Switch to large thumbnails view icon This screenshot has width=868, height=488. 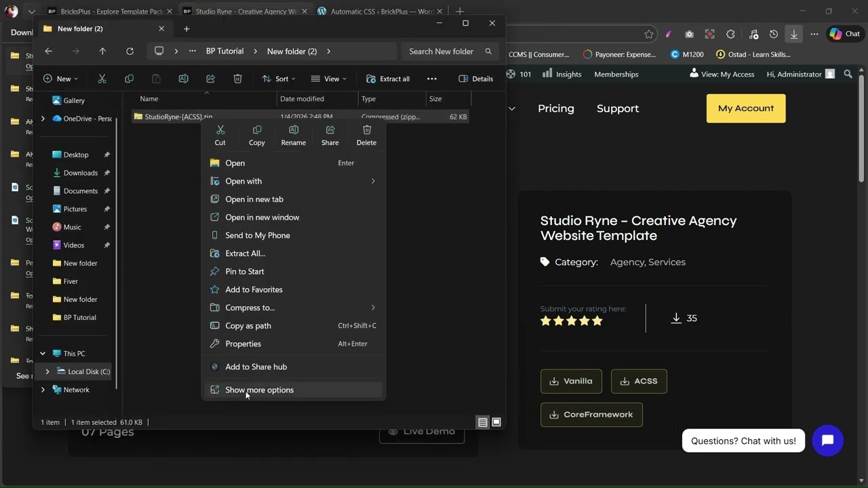(496, 422)
